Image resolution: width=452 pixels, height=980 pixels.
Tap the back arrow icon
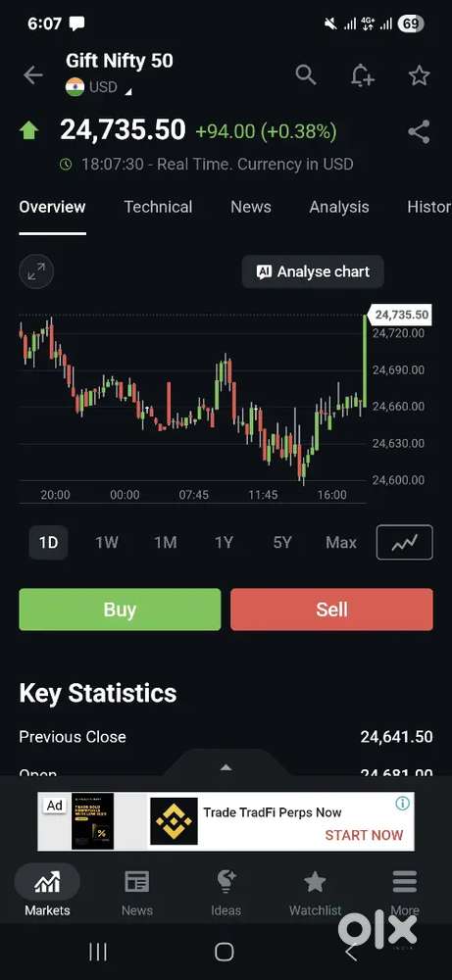click(x=32, y=75)
